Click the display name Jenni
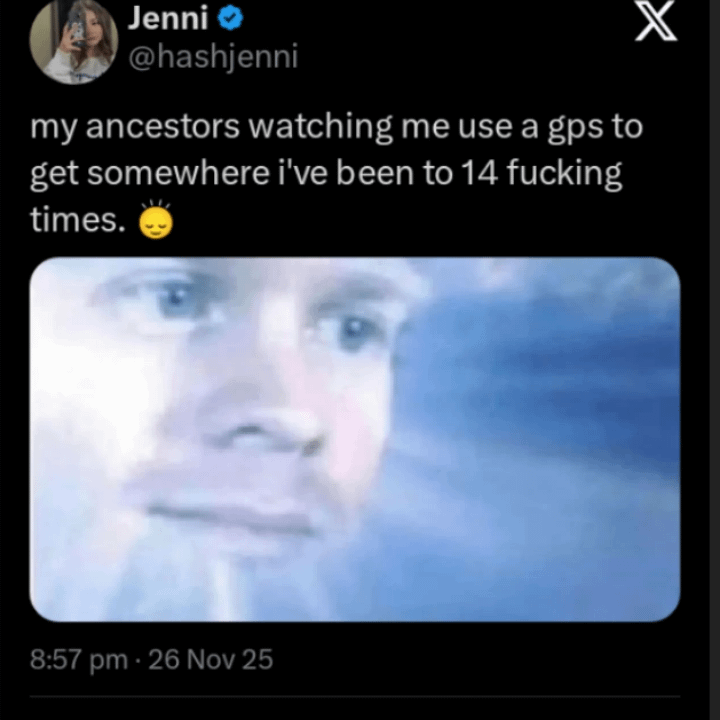Screen dimensions: 720x720 coord(166,17)
